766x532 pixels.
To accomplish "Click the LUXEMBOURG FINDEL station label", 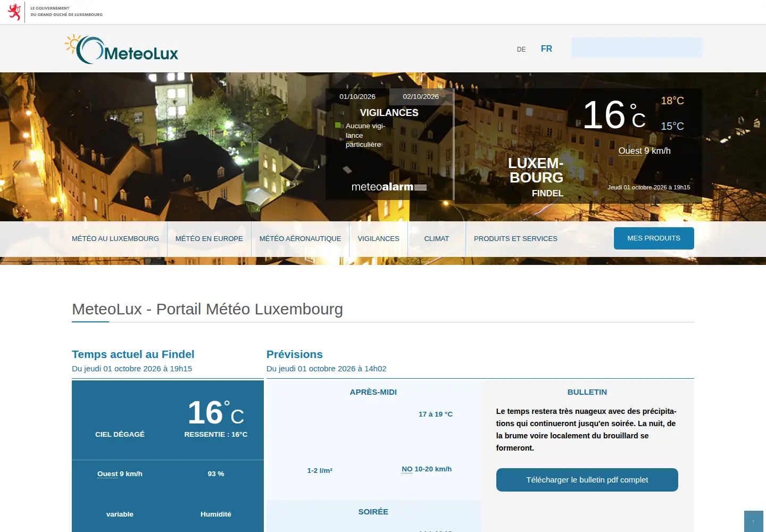I will (536, 177).
